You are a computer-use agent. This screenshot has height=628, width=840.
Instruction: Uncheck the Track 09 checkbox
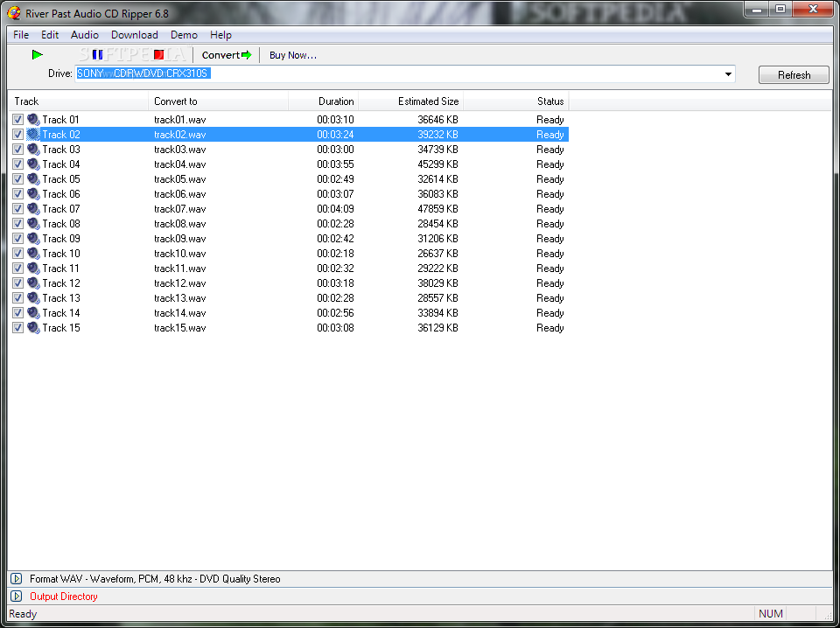(x=17, y=238)
